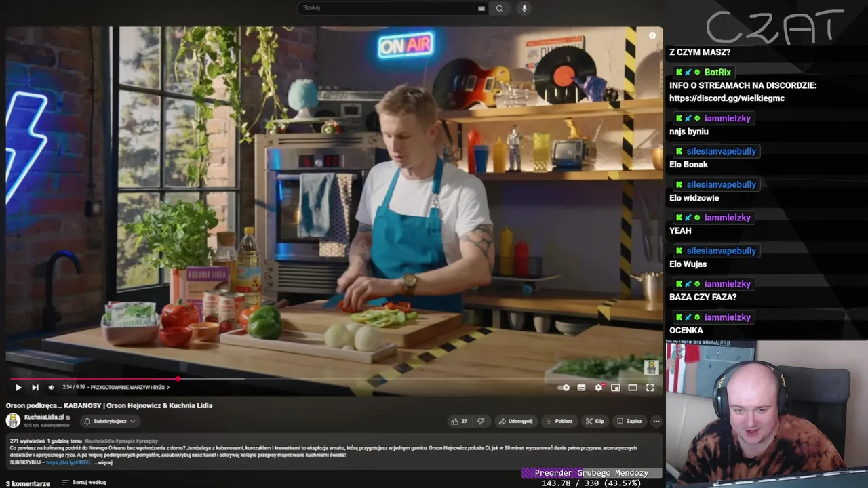Click iammielzky above 'BAZA CZY FAZA?'

(x=728, y=284)
